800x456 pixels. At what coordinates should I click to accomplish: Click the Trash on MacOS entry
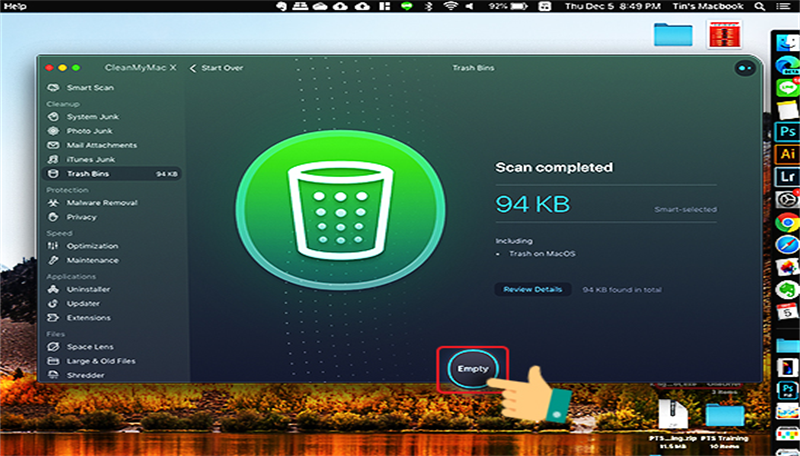click(x=542, y=254)
